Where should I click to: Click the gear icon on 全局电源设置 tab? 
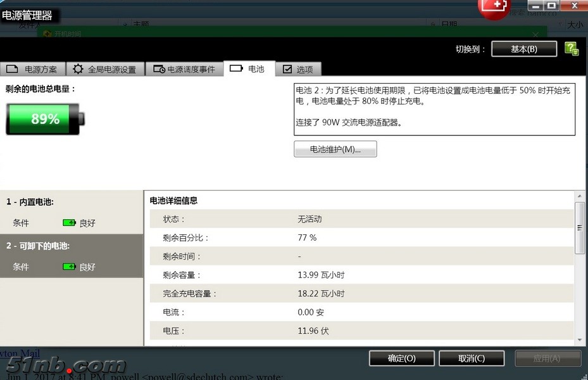coord(78,69)
